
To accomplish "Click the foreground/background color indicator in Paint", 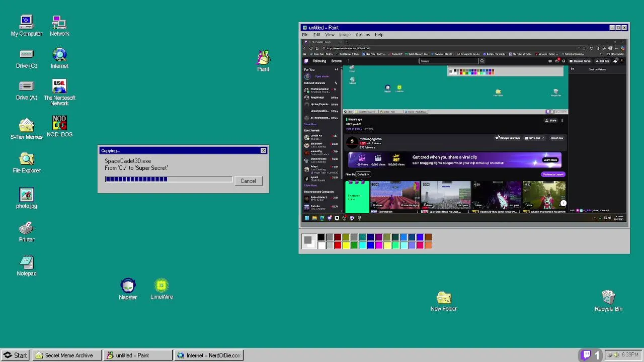I will [308, 241].
